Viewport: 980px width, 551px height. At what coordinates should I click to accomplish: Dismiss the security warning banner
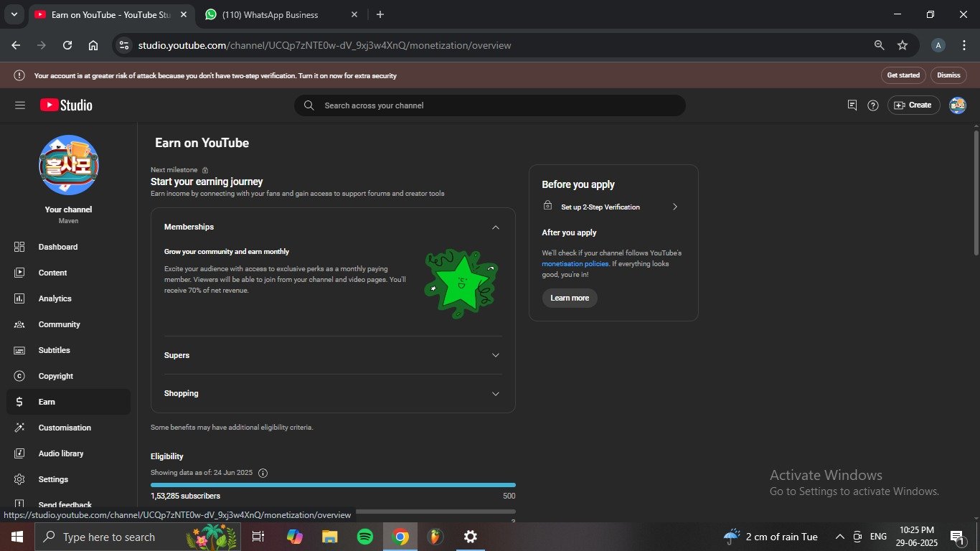tap(948, 75)
